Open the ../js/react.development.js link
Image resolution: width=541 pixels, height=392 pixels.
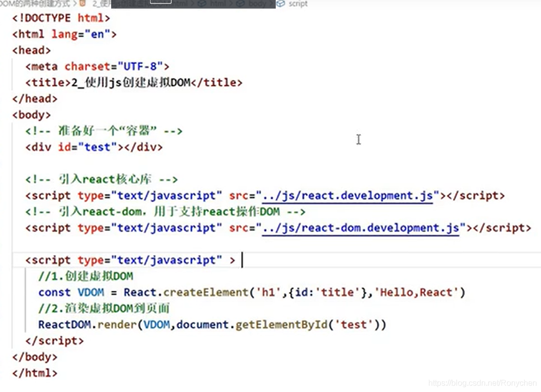[x=348, y=196]
